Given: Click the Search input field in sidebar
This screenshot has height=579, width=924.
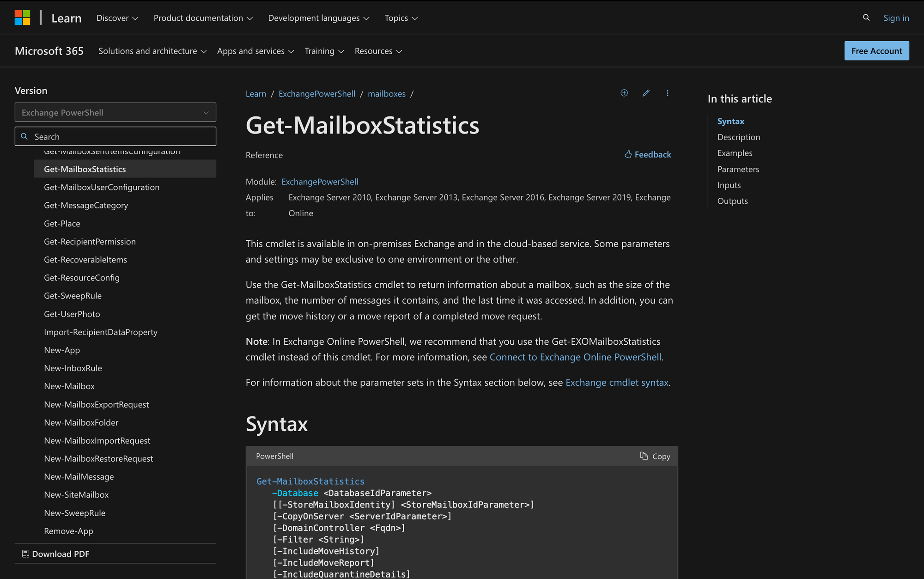Looking at the screenshot, I should point(115,136).
